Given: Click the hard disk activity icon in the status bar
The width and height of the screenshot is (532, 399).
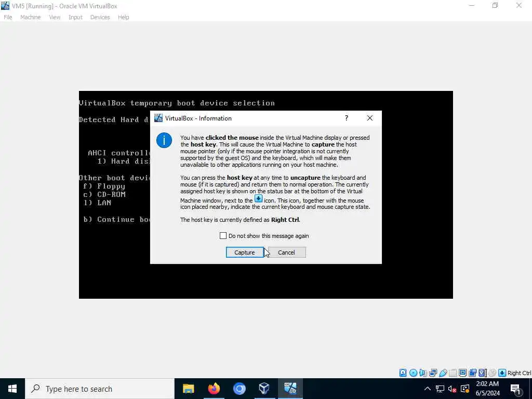Looking at the screenshot, I should pos(403,373).
